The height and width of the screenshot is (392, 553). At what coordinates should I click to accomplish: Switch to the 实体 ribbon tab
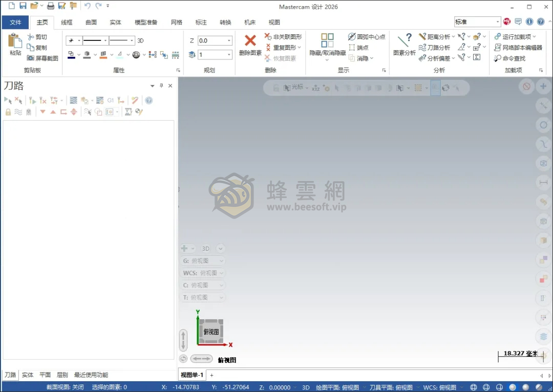(x=115, y=22)
